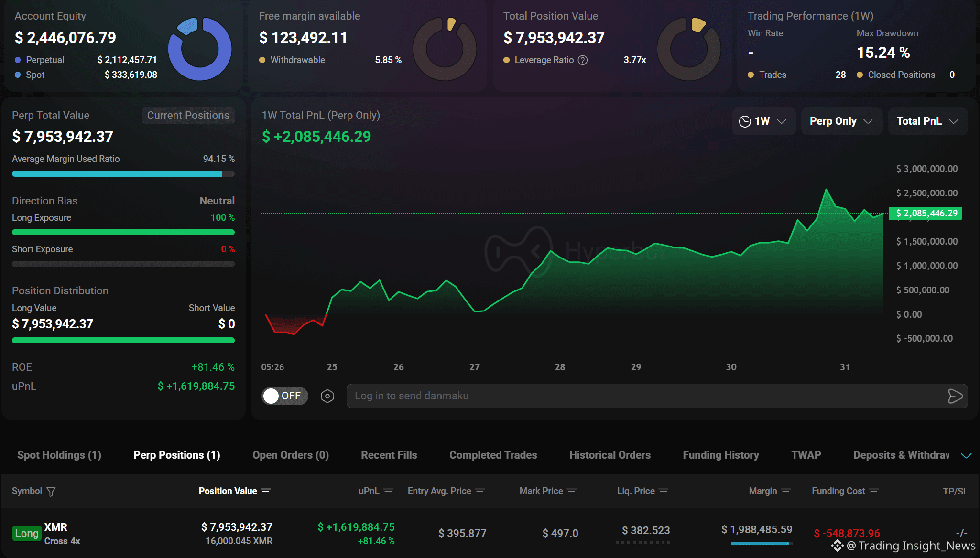Open the 1W time range dropdown

point(763,121)
